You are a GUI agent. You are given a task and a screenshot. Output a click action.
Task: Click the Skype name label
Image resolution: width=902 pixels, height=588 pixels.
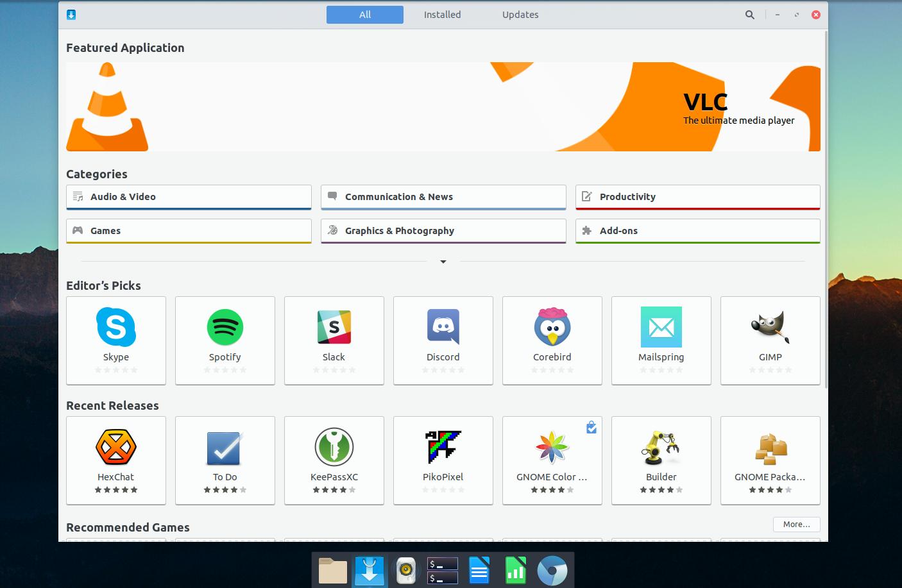[116, 357]
